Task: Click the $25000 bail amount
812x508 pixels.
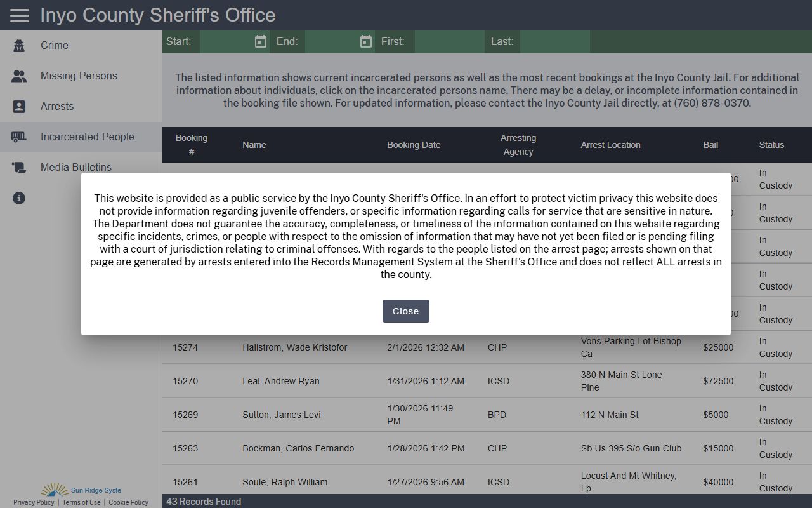Action: click(718, 347)
